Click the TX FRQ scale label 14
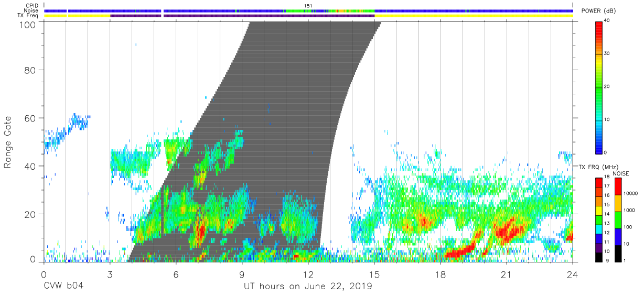 [607, 214]
